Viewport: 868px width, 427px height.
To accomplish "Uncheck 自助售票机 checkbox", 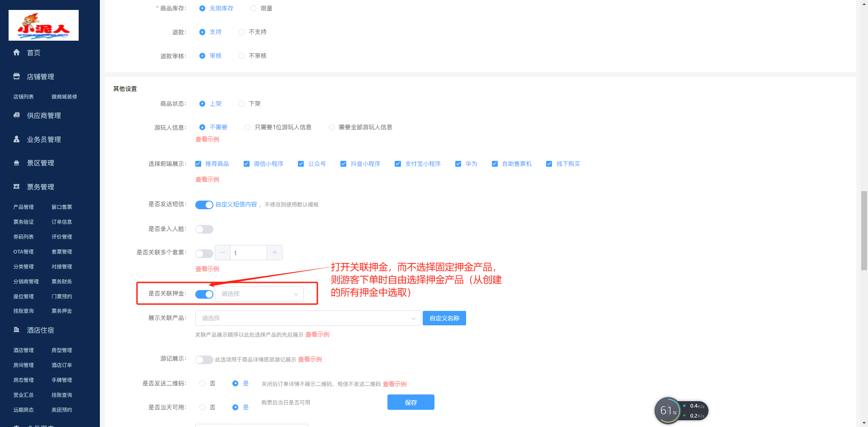I will (x=495, y=164).
